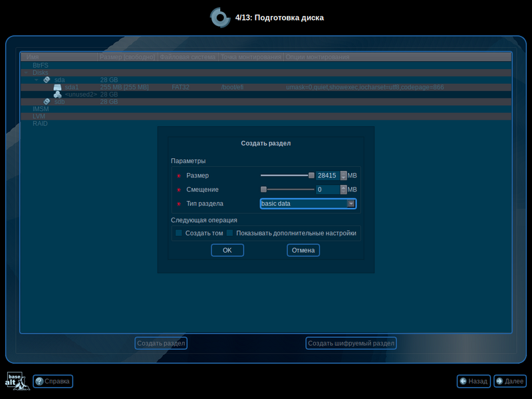Select the RAID tree row

(266, 124)
